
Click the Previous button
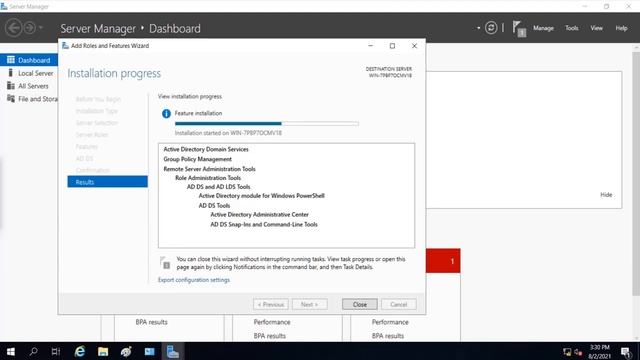(x=271, y=304)
